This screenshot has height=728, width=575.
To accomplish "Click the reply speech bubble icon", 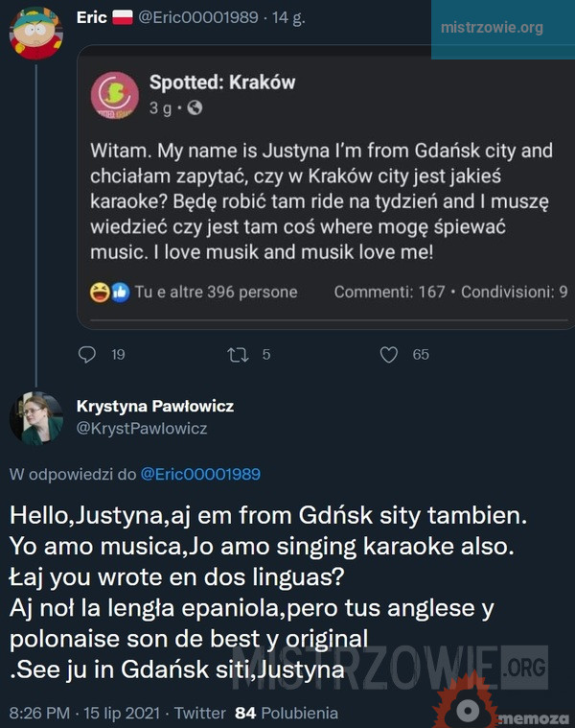I will point(87,355).
